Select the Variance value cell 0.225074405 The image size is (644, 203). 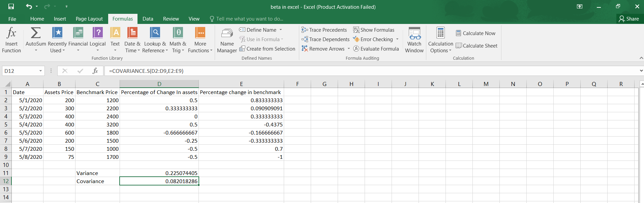coord(159,173)
